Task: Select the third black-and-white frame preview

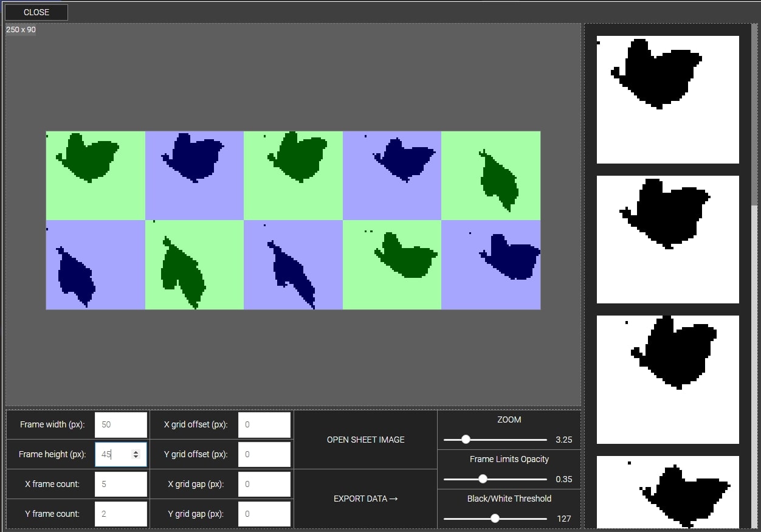Action: [667, 379]
